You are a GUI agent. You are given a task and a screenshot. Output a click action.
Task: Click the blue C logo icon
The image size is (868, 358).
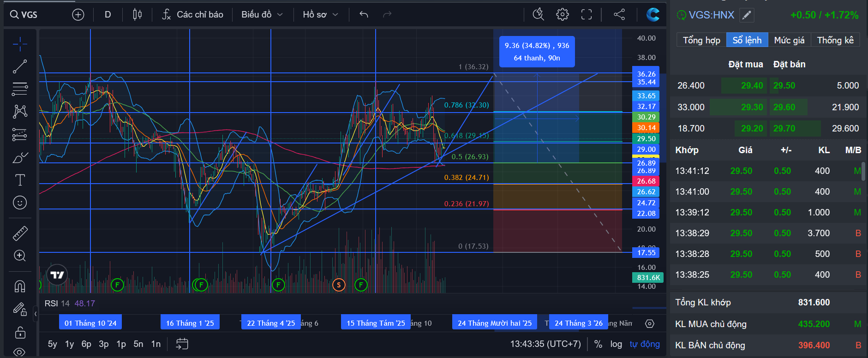(652, 15)
